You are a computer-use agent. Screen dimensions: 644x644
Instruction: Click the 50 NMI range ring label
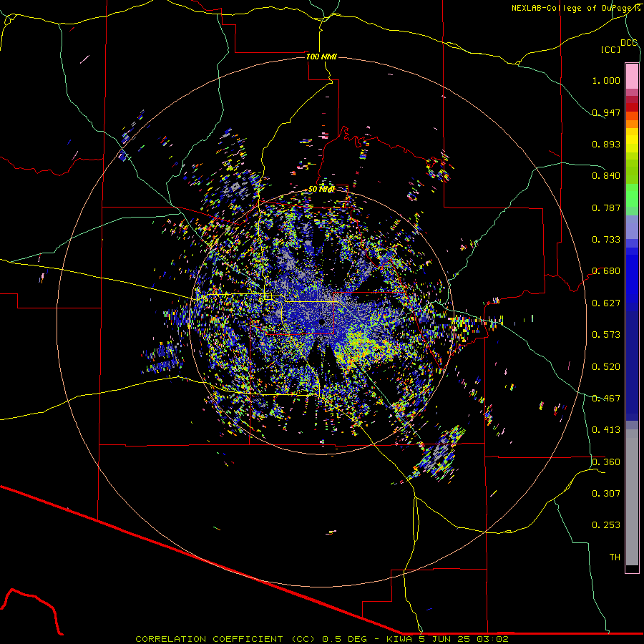pos(321,189)
